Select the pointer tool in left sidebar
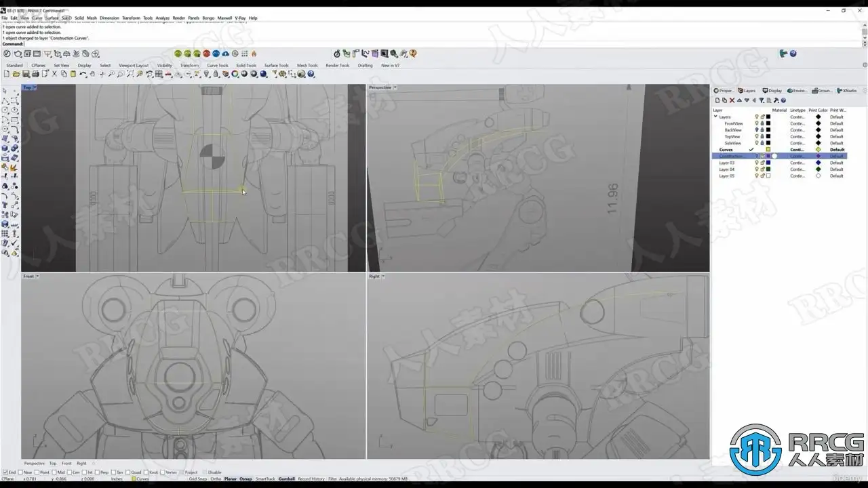This screenshot has height=488, width=868. tap(5, 91)
